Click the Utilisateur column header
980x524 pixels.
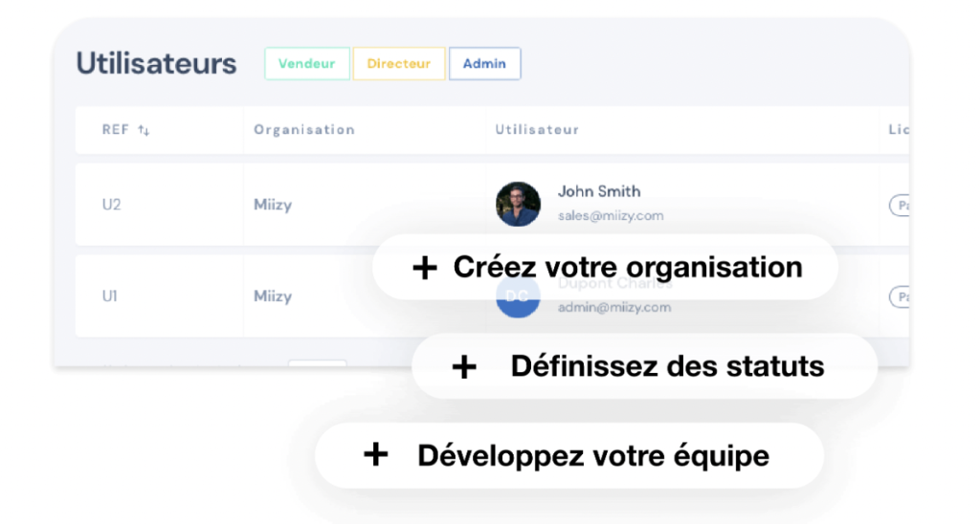536,130
